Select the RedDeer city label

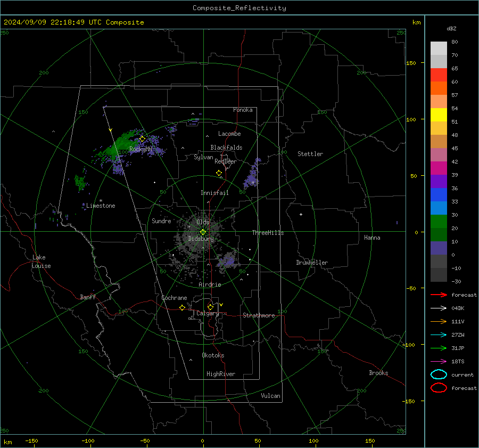point(226,161)
